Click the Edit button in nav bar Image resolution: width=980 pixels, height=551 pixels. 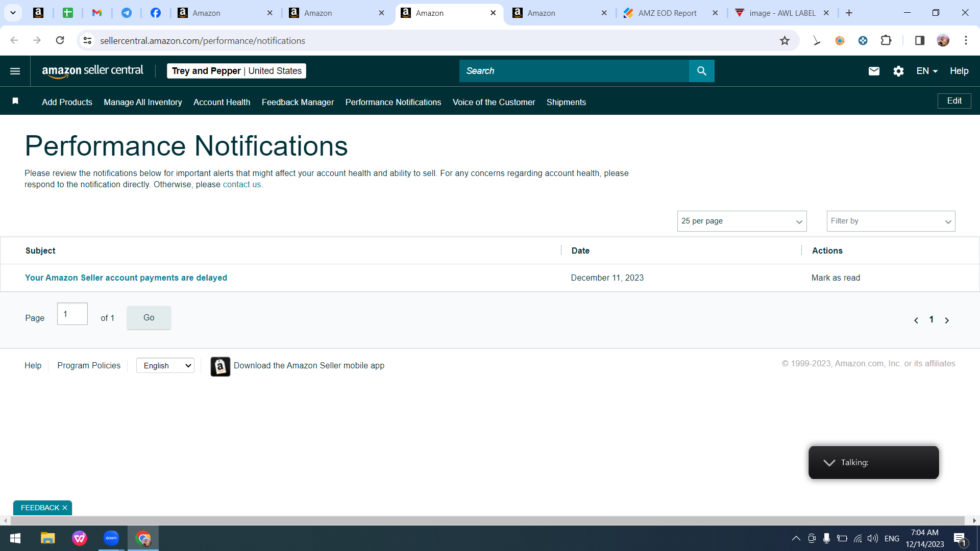(x=954, y=101)
